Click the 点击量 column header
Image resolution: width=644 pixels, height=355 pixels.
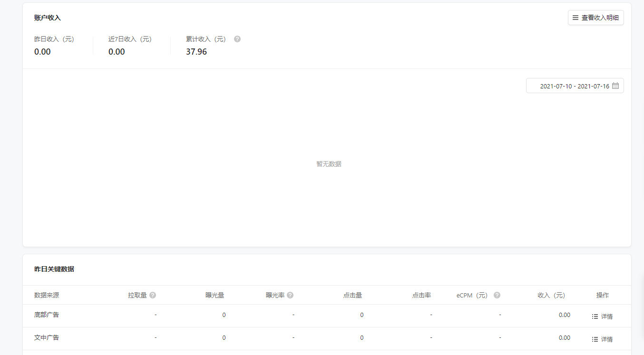(x=352, y=295)
